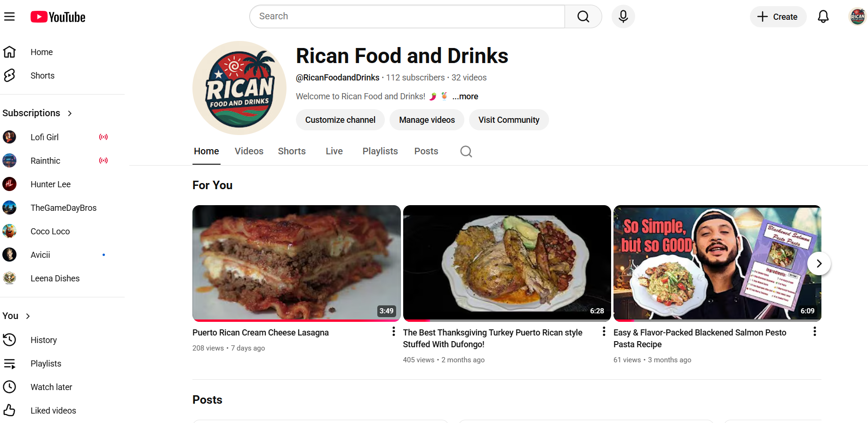Click Rican Food and Drinks channel logo

[x=239, y=88]
